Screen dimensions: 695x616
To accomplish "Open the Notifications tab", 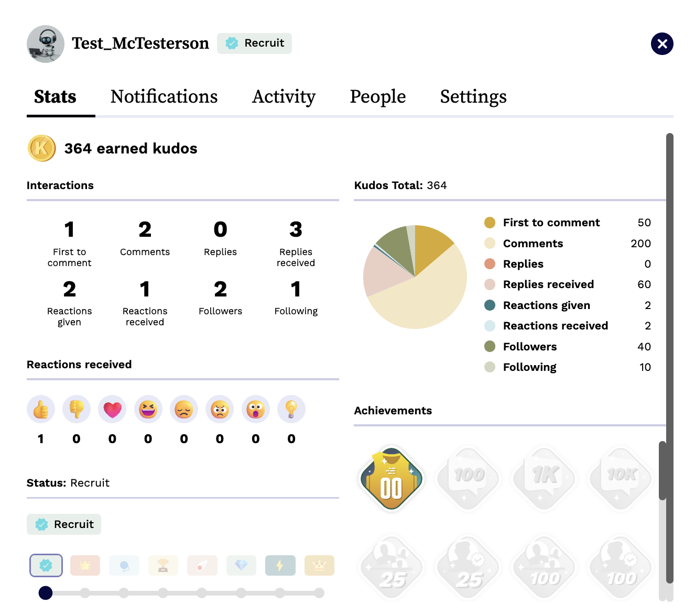I will 164,97.
